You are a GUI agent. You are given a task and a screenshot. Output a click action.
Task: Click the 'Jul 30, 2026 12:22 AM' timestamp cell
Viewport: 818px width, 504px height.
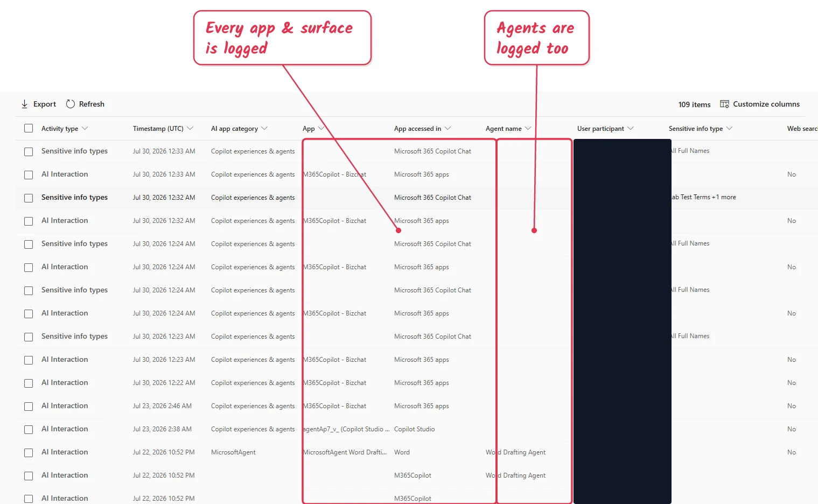click(164, 383)
